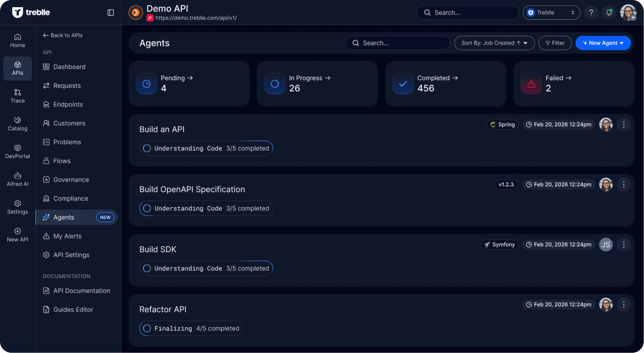Open the New Agent dropdown button
The width and height of the screenshot is (644, 353).
click(603, 43)
